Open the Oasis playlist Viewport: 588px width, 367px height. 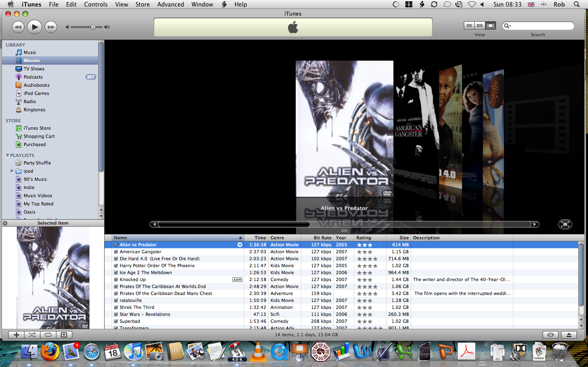[x=29, y=212]
